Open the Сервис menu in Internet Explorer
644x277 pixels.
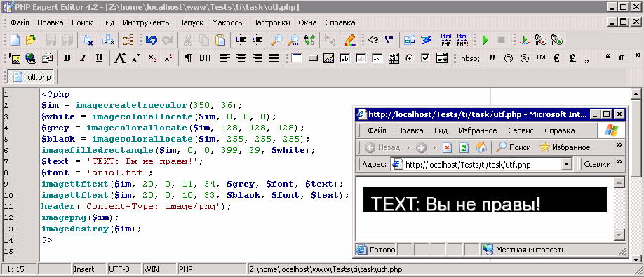point(521,131)
